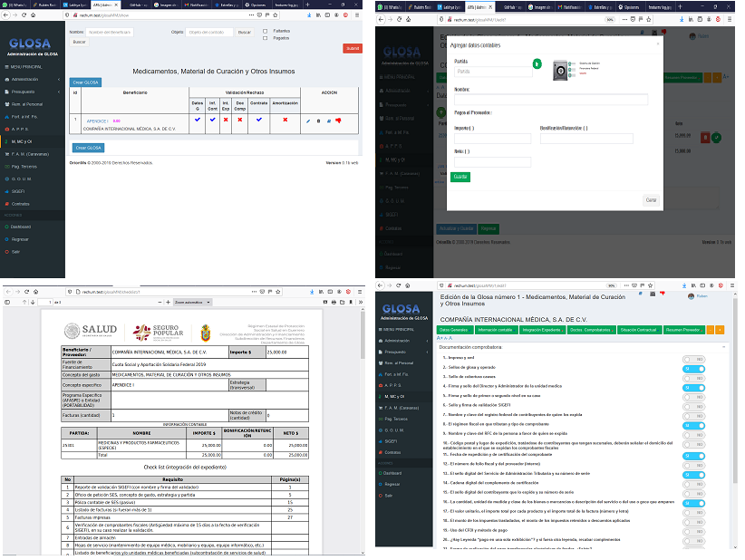
Task: Check the Faltantes checkbox
Action: [264, 32]
